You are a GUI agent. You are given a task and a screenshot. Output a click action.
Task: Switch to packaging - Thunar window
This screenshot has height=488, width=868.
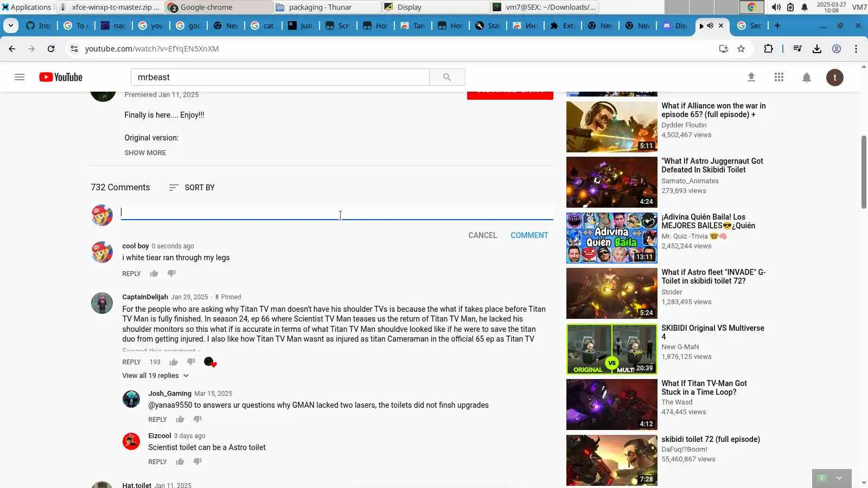[327, 7]
